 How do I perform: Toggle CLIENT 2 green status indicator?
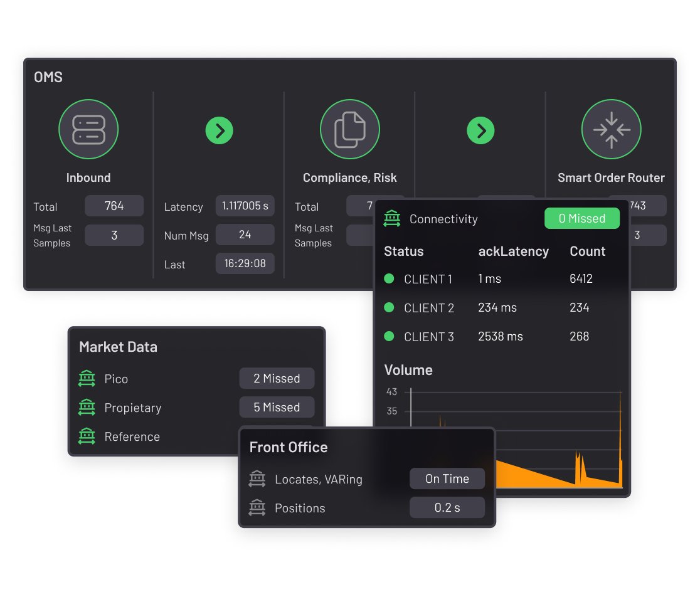click(389, 308)
